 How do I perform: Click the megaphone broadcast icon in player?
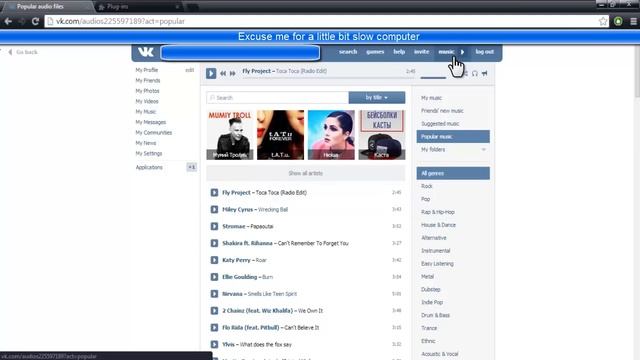coord(484,73)
